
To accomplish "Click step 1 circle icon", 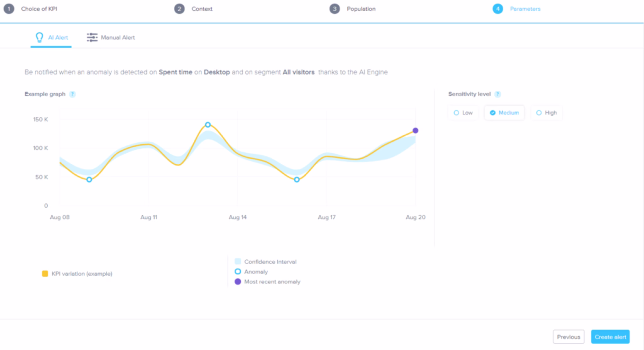I will [x=9, y=9].
